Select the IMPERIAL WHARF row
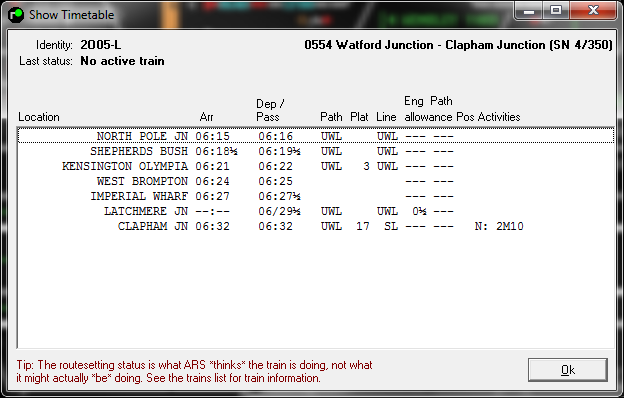The image size is (624, 398). click(316, 196)
